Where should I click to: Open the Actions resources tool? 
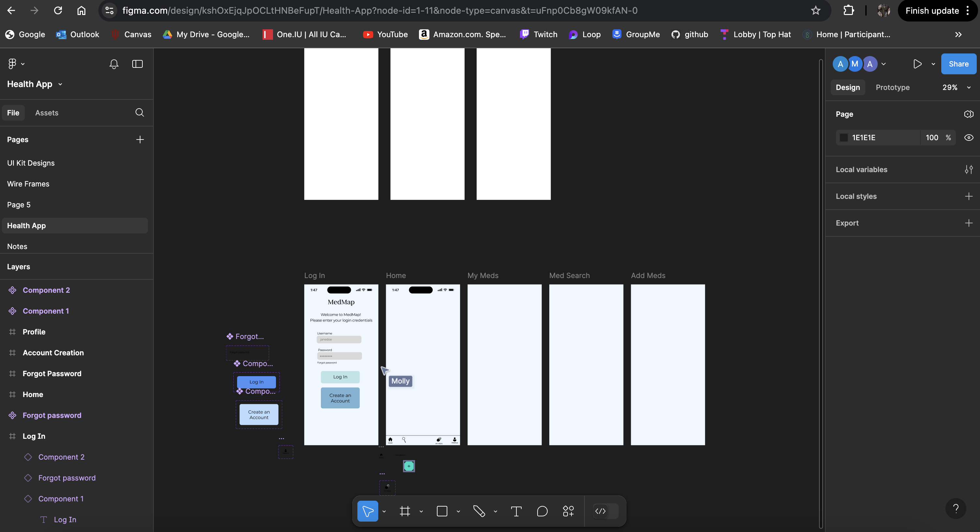pos(568,511)
